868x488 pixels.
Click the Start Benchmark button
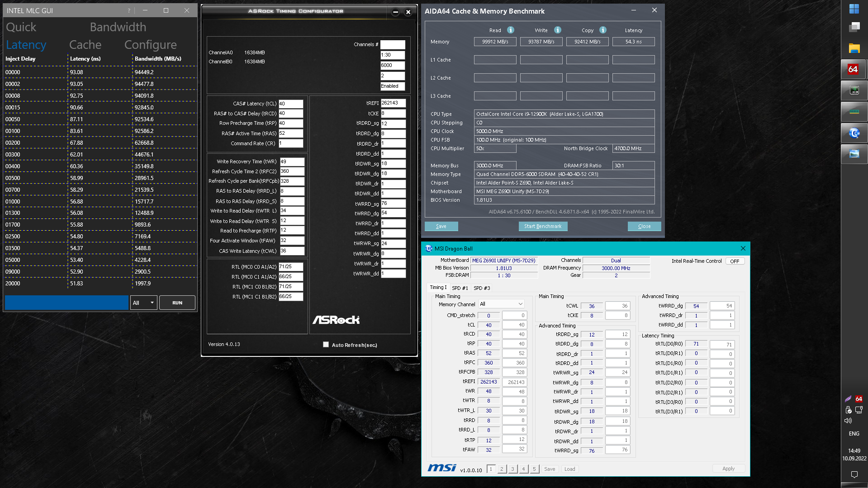543,226
